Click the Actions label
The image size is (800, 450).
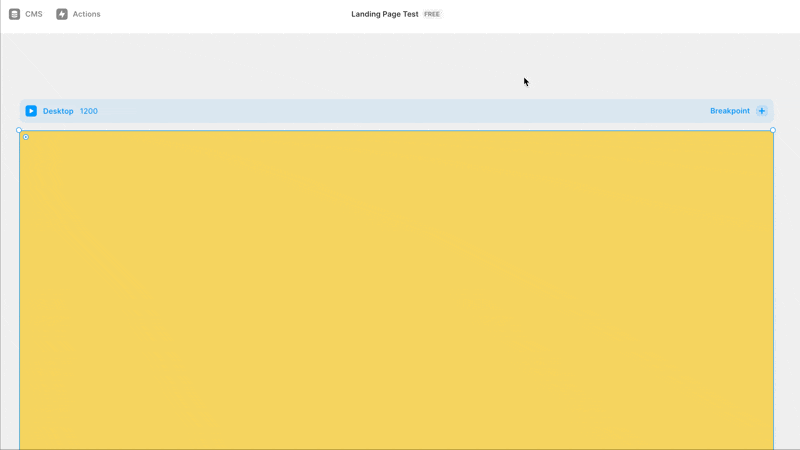pyautogui.click(x=86, y=14)
